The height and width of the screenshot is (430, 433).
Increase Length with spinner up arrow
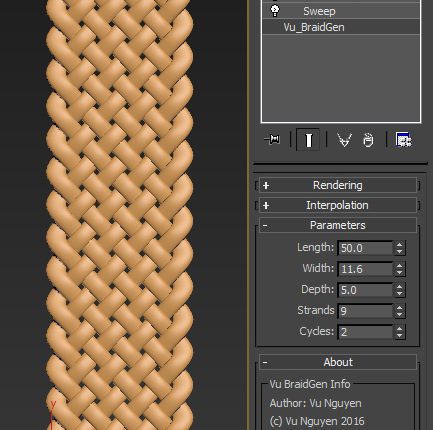point(399,245)
